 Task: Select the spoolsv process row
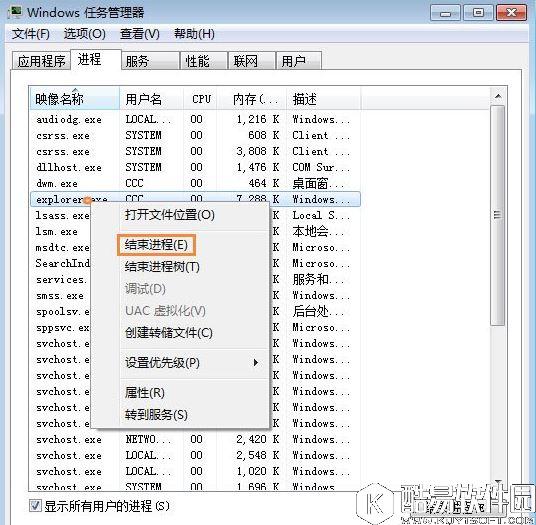click(x=62, y=311)
